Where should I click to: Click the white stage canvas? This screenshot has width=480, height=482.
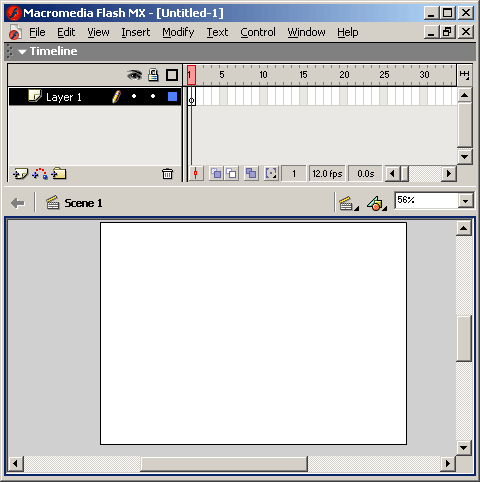point(253,333)
